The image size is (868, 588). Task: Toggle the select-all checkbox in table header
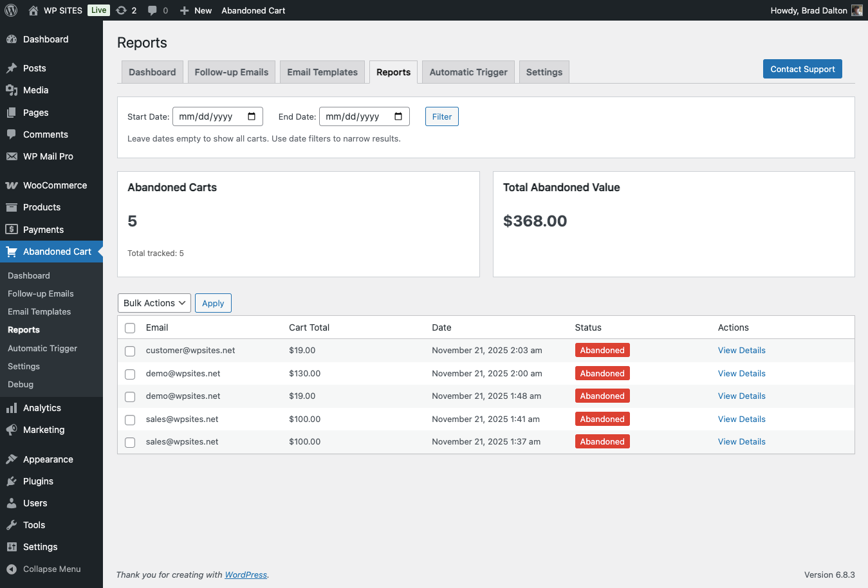tap(130, 328)
